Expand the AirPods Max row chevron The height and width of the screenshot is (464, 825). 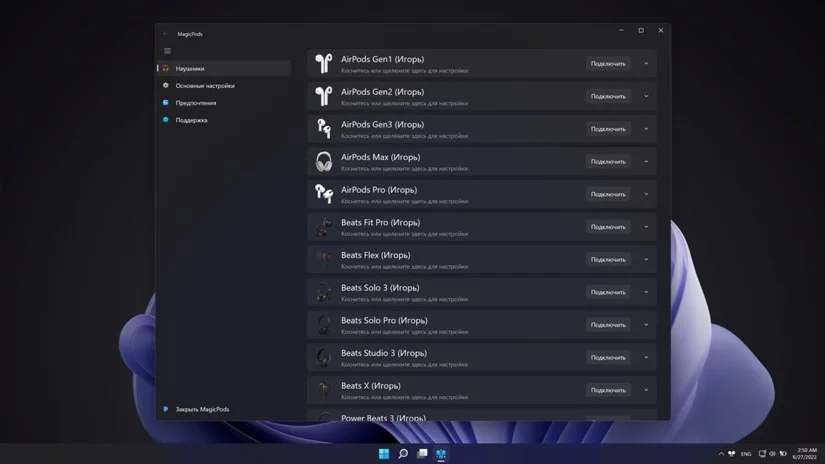point(646,162)
